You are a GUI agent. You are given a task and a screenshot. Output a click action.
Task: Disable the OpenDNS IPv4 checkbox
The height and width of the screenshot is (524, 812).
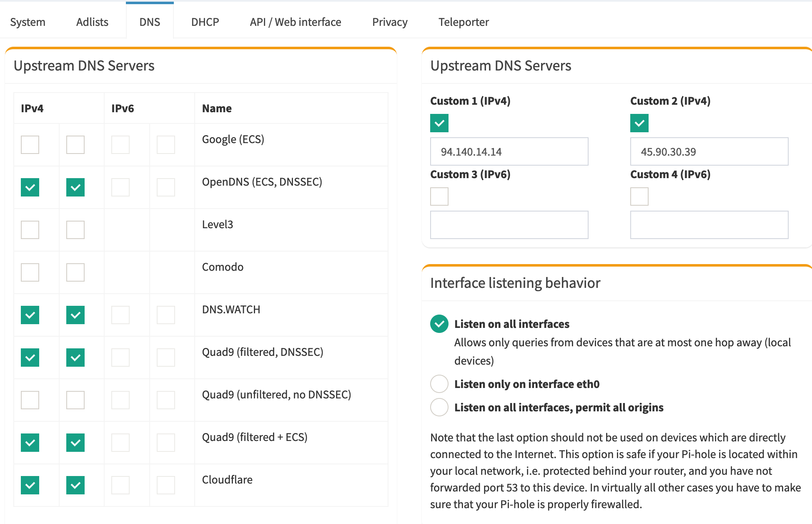coord(30,187)
